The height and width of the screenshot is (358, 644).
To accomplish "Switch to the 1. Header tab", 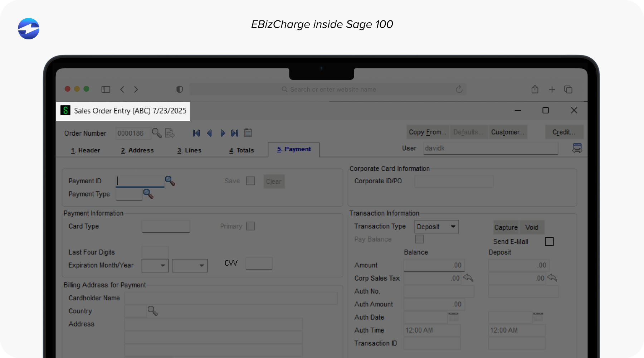I will [85, 150].
